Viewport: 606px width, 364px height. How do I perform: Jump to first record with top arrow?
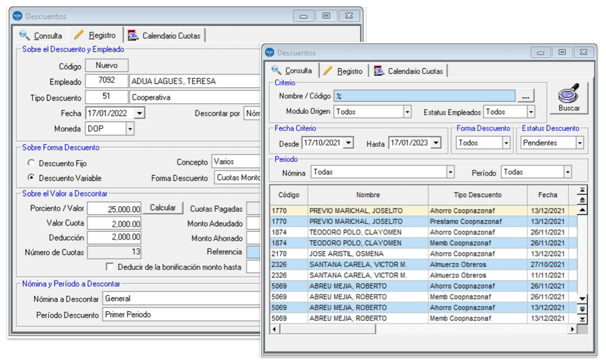[x=582, y=190]
